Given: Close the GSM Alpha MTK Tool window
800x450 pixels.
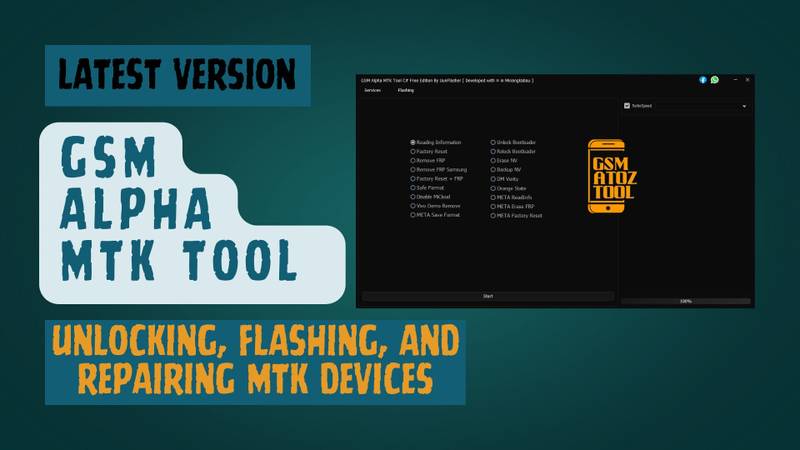Looking at the screenshot, I should click(x=747, y=79).
